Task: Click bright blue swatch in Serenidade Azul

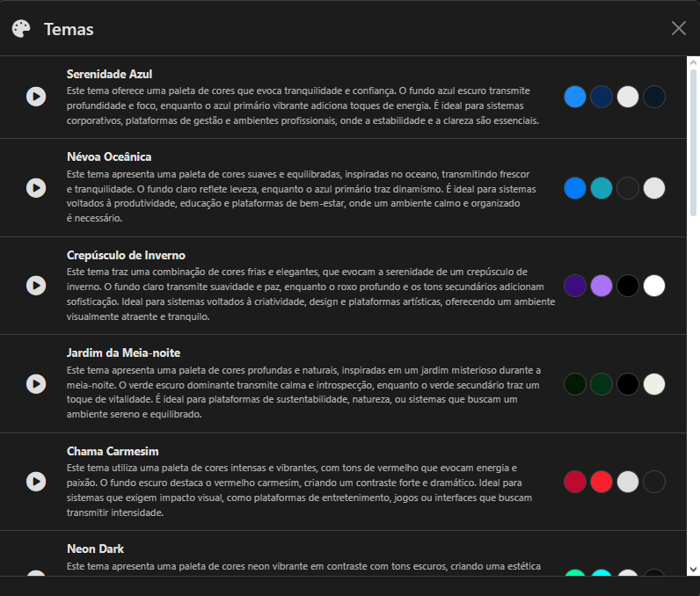Action: tap(575, 97)
